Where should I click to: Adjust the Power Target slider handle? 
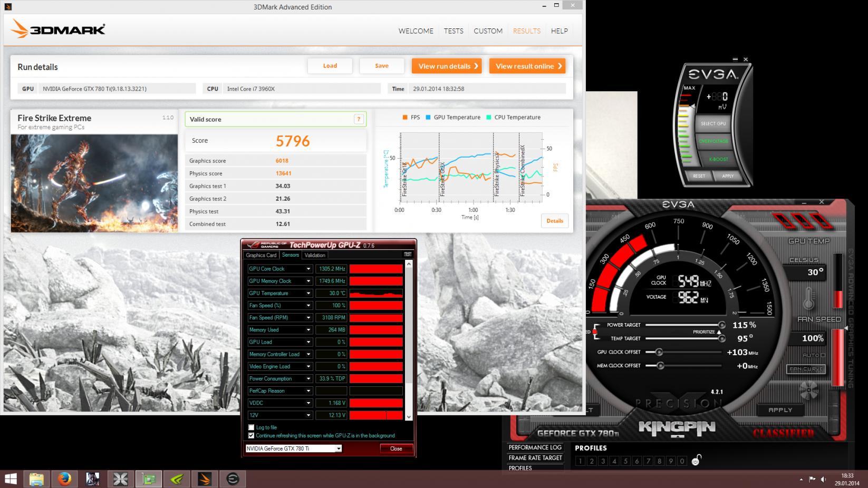click(x=721, y=325)
